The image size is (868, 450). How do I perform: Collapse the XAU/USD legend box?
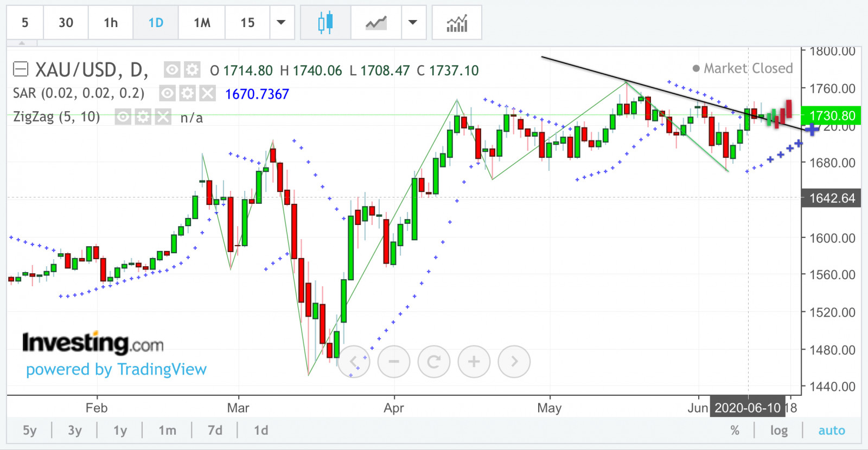coord(21,69)
